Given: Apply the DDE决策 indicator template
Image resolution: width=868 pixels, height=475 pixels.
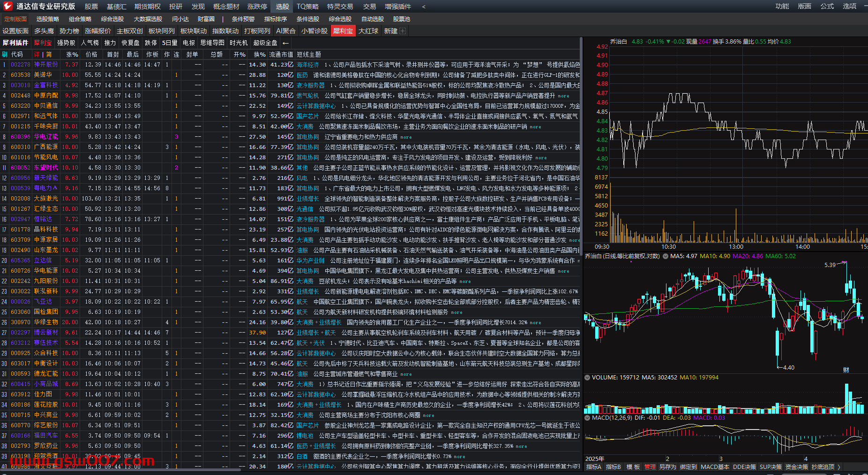Looking at the screenshot, I should 744,467.
